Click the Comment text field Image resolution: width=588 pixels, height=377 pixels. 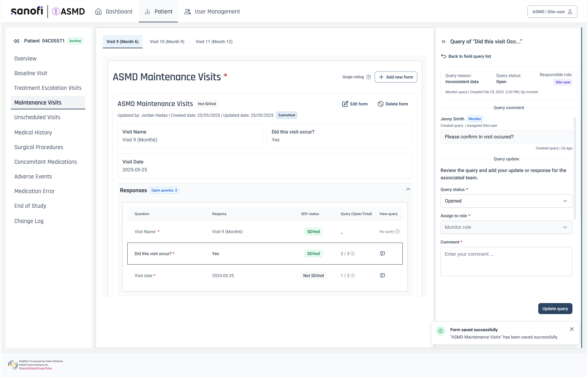(506, 262)
